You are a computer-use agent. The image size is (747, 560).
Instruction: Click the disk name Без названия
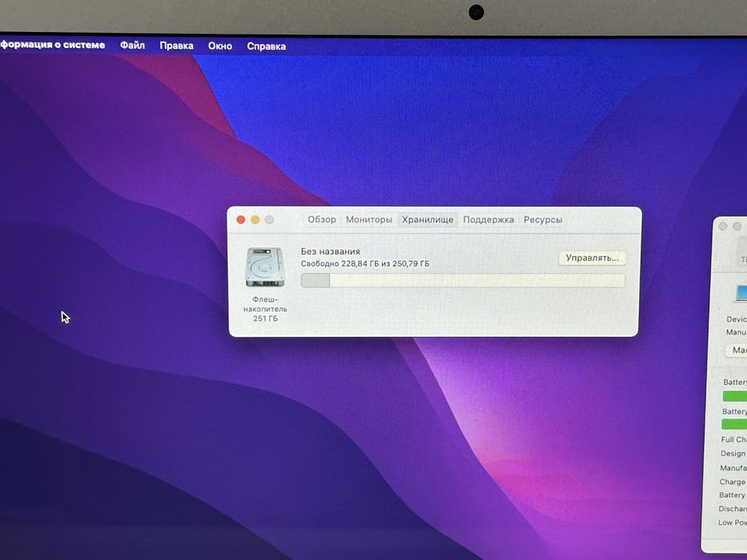(330, 251)
